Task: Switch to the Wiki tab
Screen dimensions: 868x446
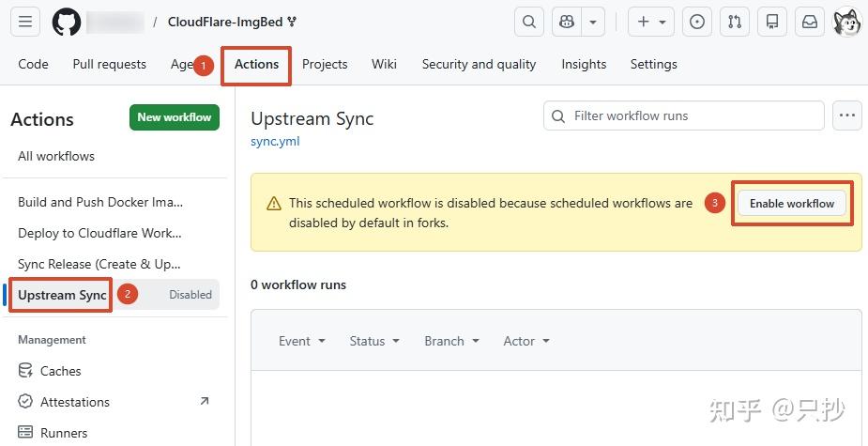Action: pos(384,64)
